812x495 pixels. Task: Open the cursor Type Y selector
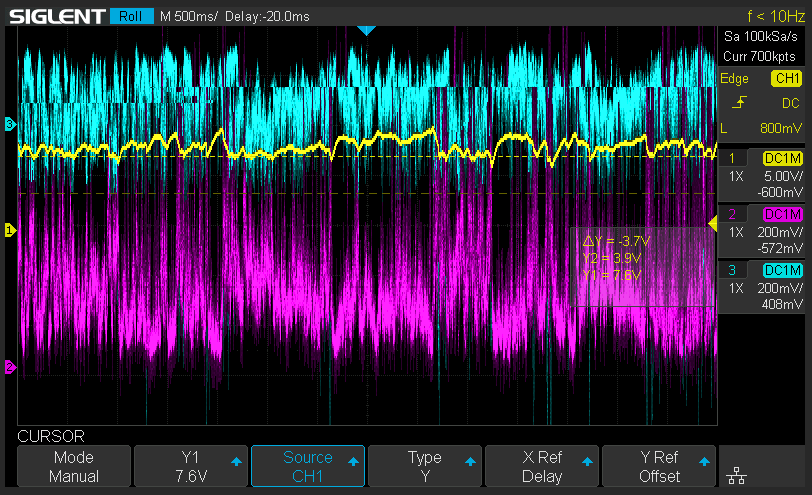coord(425,466)
